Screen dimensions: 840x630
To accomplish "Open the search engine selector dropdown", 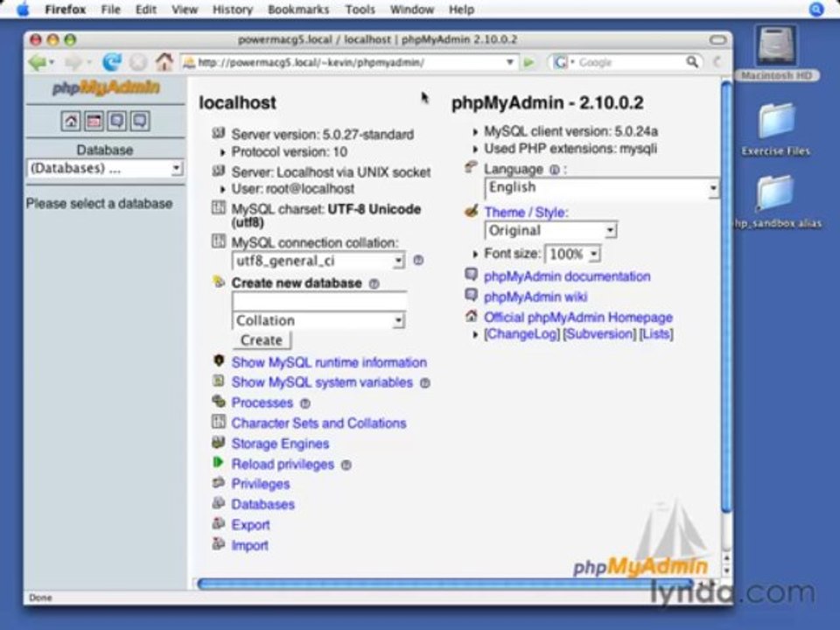I will [x=563, y=63].
